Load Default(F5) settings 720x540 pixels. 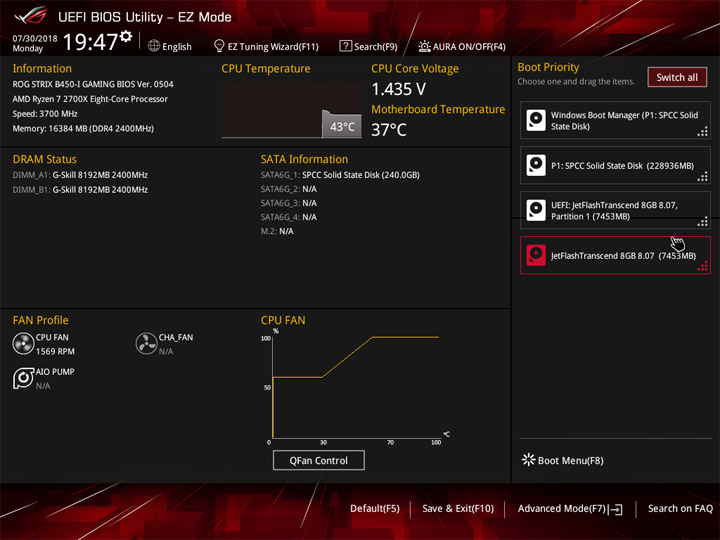pyautogui.click(x=375, y=508)
